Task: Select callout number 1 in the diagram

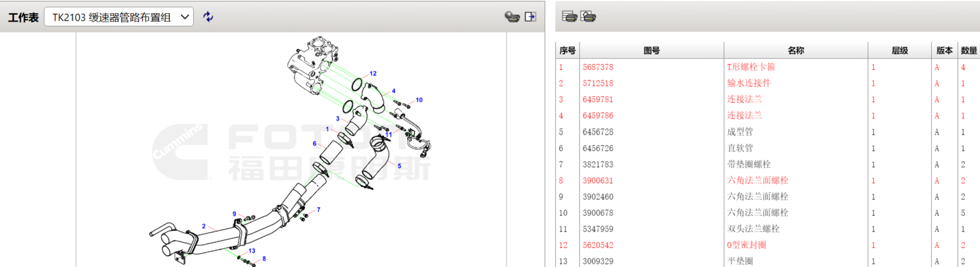Action: [x=327, y=129]
